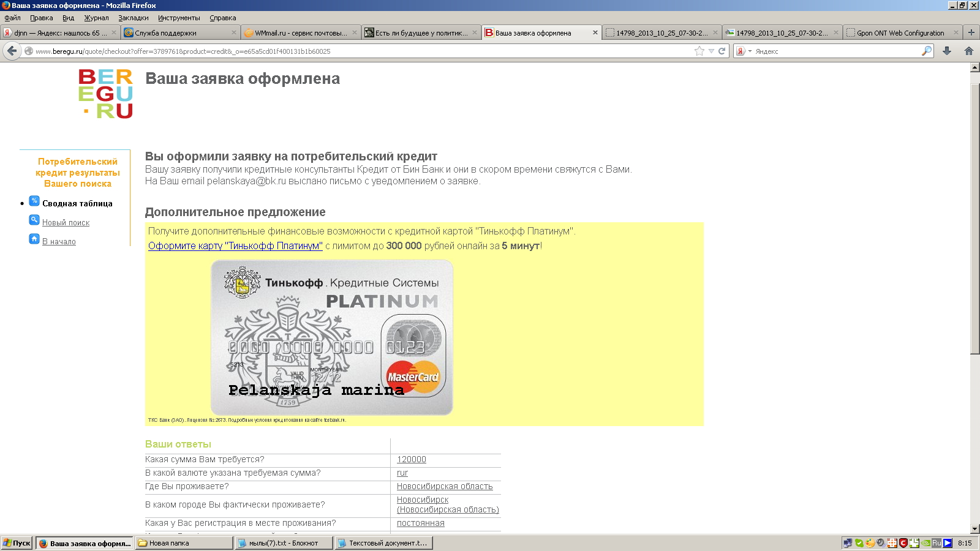Viewport: 980px width, 551px height.
Task: Click the percent icon beside Сводная таблица
Action: pos(34,201)
